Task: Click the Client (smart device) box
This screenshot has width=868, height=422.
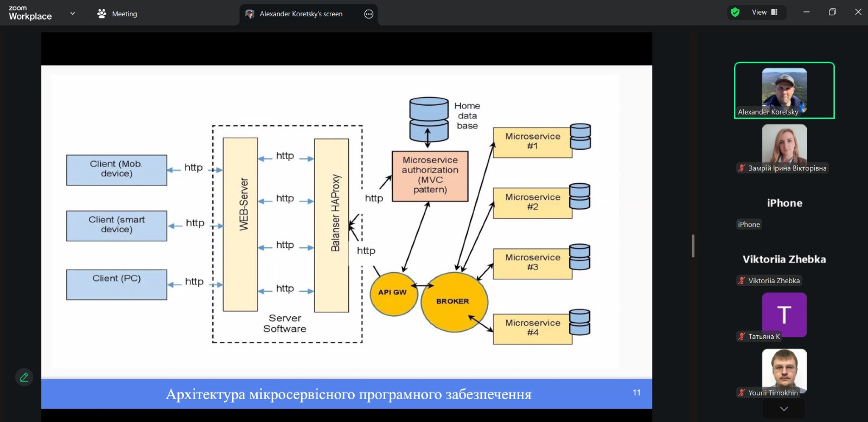Action: pyautogui.click(x=117, y=226)
